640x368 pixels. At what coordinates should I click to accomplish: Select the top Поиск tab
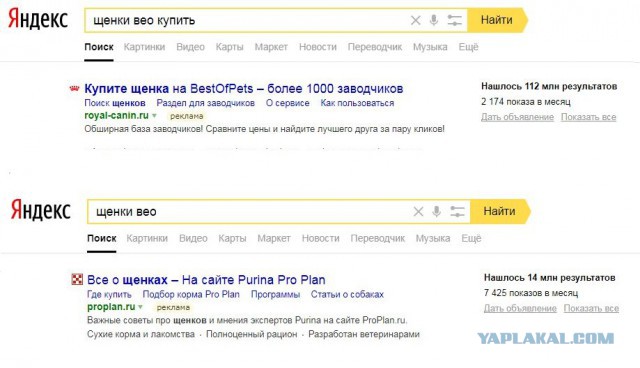tap(99, 47)
